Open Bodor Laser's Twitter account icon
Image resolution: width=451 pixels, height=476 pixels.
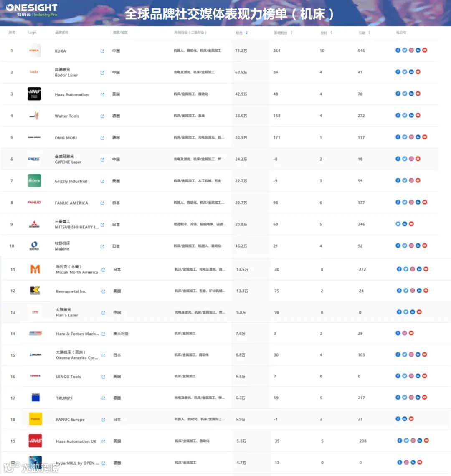tap(405, 72)
